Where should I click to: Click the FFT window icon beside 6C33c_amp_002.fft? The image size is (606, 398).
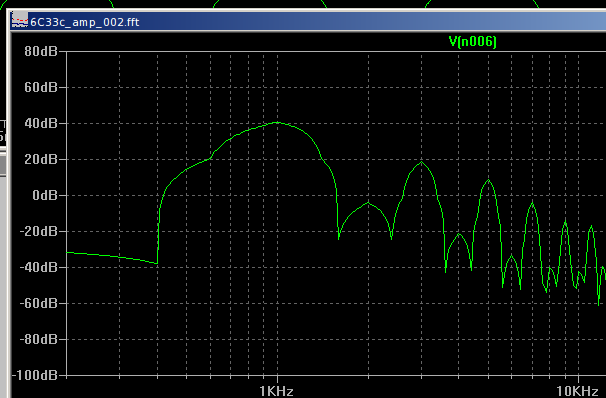point(19,20)
